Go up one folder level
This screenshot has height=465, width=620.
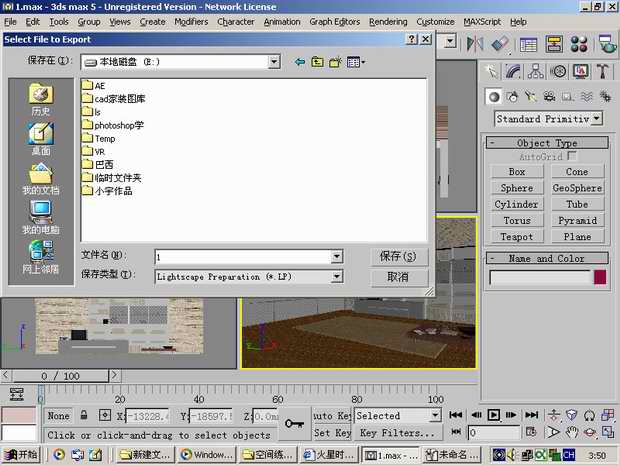318,62
